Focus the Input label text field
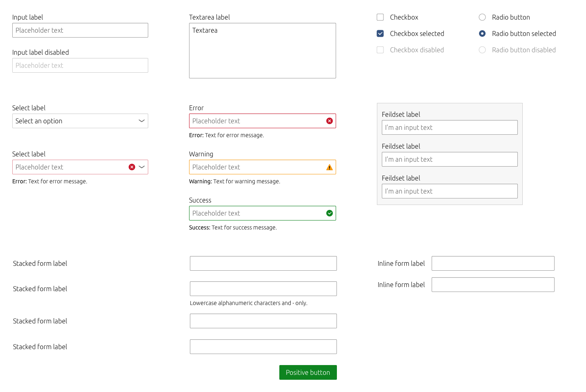This screenshot has height=392, width=586. click(x=80, y=30)
